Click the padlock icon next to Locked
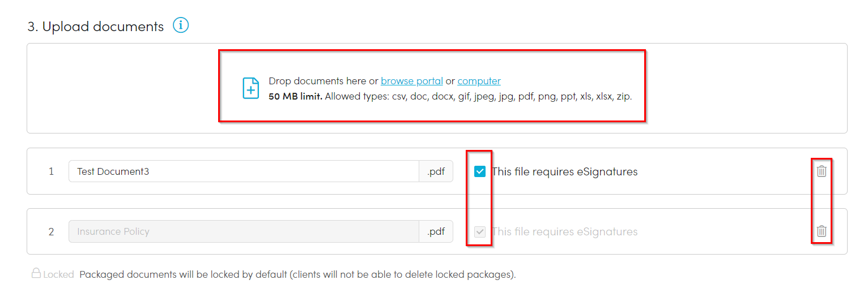Viewport: 868px width, 297px height. point(36,274)
